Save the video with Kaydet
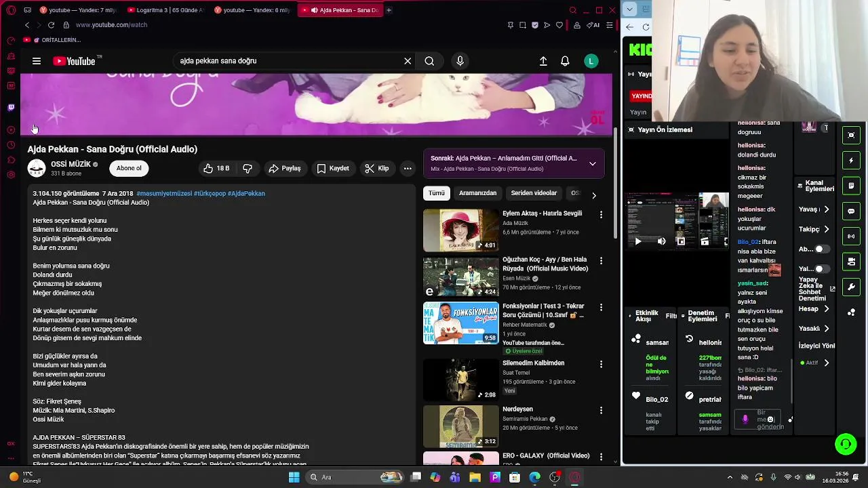Image resolution: width=868 pixels, height=488 pixels. [x=332, y=168]
